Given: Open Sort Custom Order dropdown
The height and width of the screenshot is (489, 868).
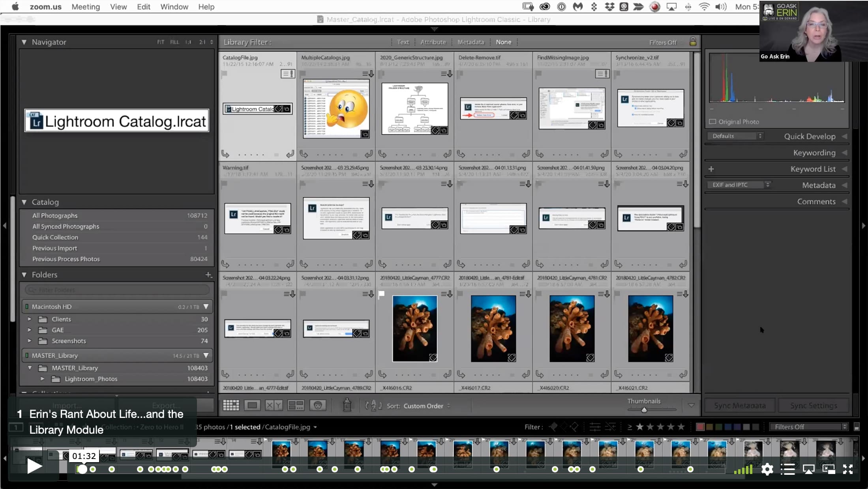Looking at the screenshot, I should point(426,406).
